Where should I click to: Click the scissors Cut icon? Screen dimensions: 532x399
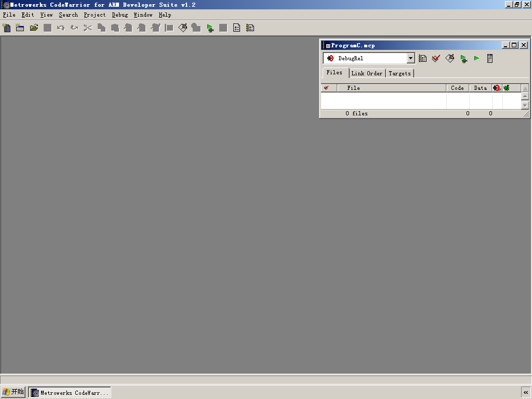click(88, 28)
